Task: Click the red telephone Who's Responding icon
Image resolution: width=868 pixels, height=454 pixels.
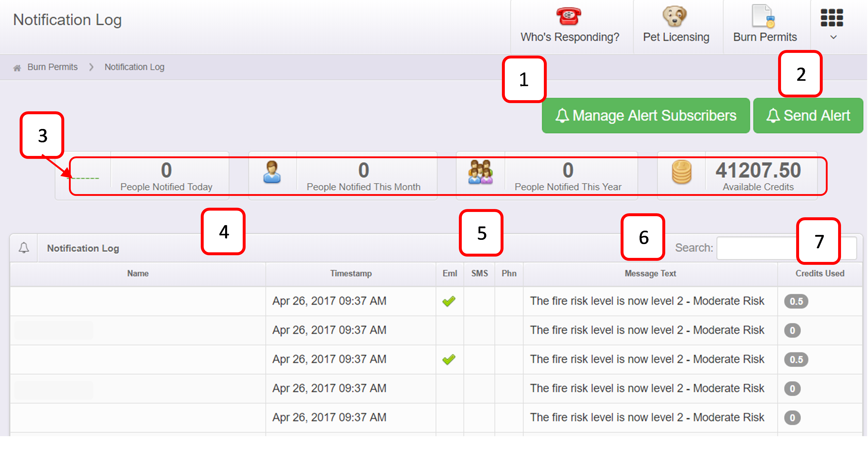Action: [x=568, y=16]
